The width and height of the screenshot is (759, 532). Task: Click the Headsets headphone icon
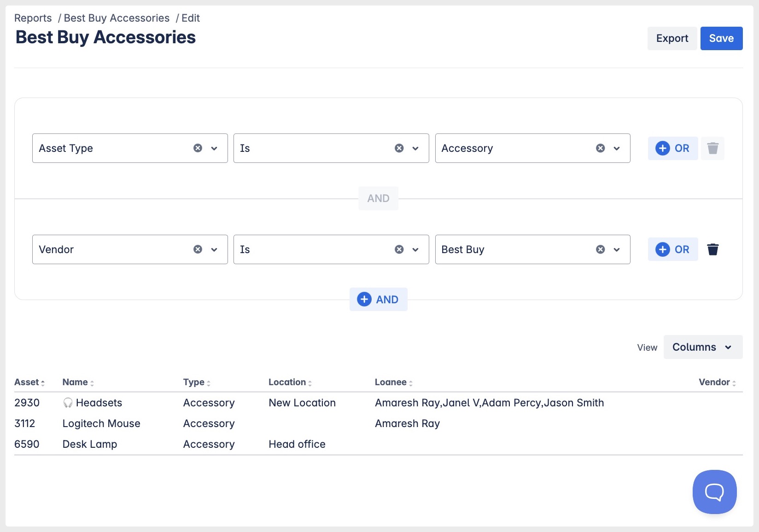coord(68,403)
